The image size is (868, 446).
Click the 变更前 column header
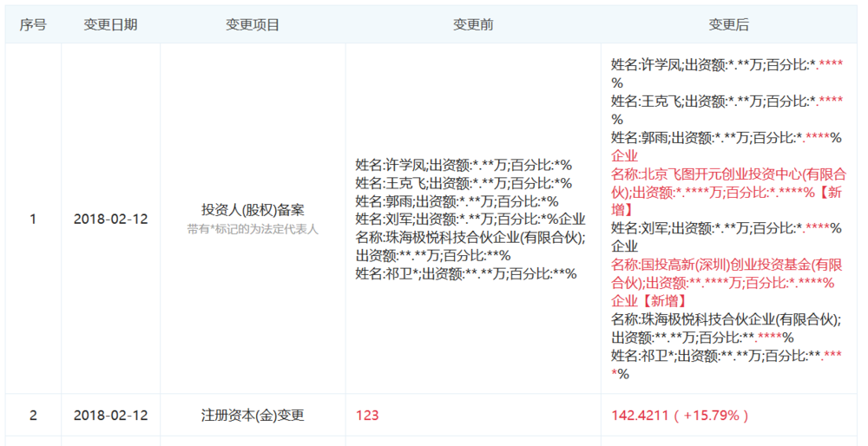click(x=473, y=25)
